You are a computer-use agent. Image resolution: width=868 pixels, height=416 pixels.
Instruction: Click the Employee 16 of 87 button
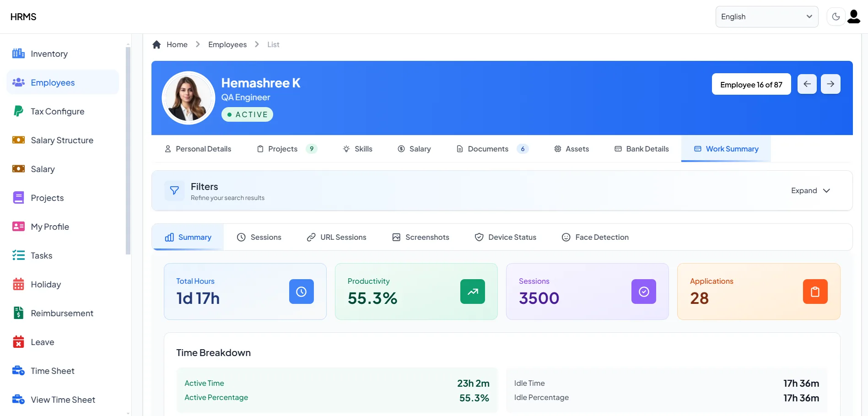point(751,84)
